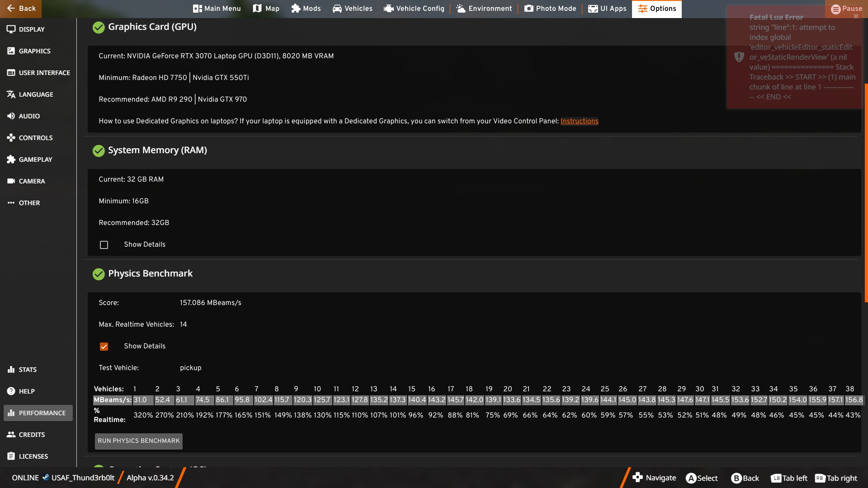Go to Controls settings label
Image resolution: width=868 pixels, height=488 pixels.
click(x=36, y=138)
